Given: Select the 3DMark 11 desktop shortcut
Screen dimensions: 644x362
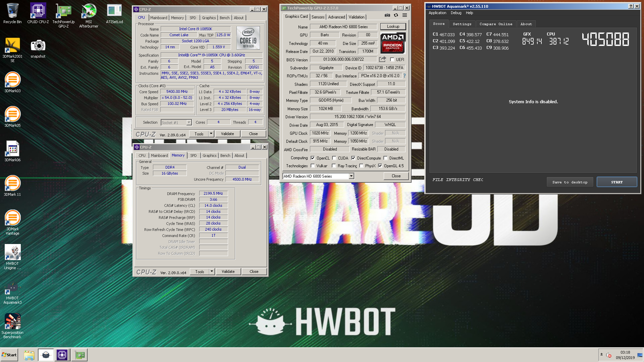Looking at the screenshot, I should click(12, 186).
